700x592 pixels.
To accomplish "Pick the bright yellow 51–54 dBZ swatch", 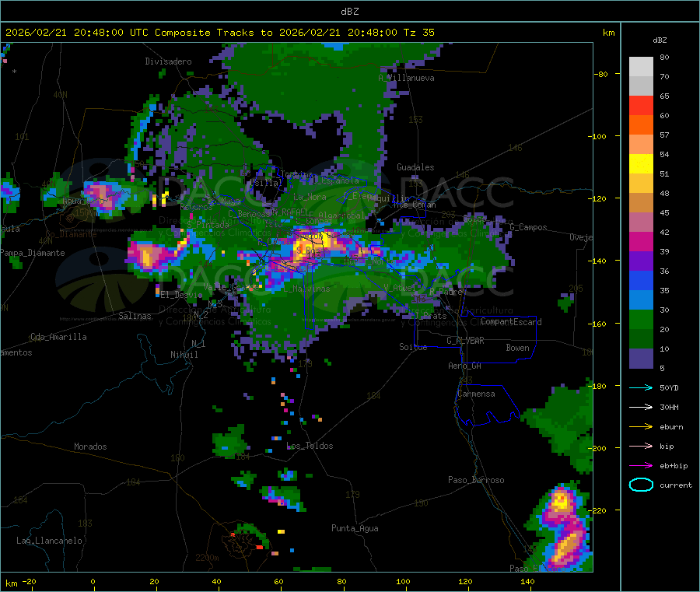I will 641,164.
